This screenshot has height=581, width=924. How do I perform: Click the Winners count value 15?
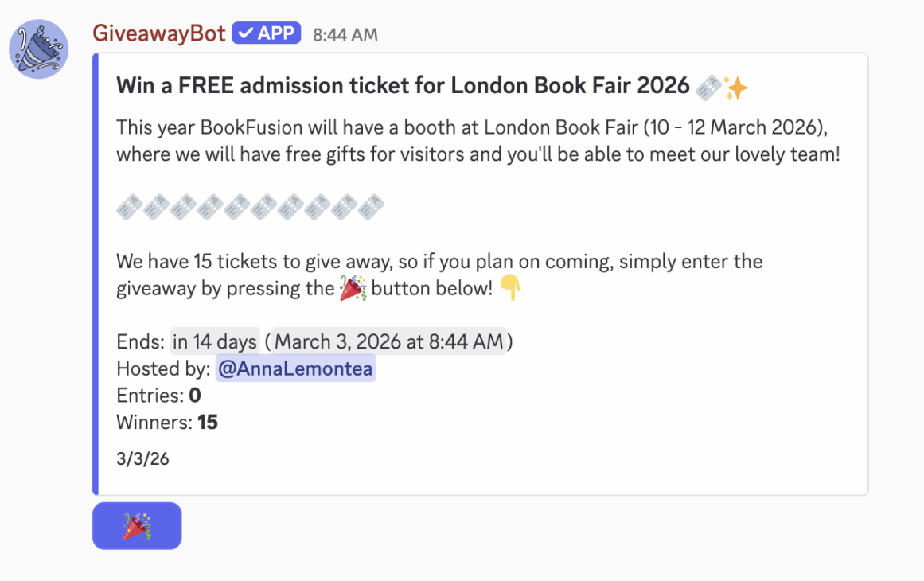pyautogui.click(x=208, y=423)
